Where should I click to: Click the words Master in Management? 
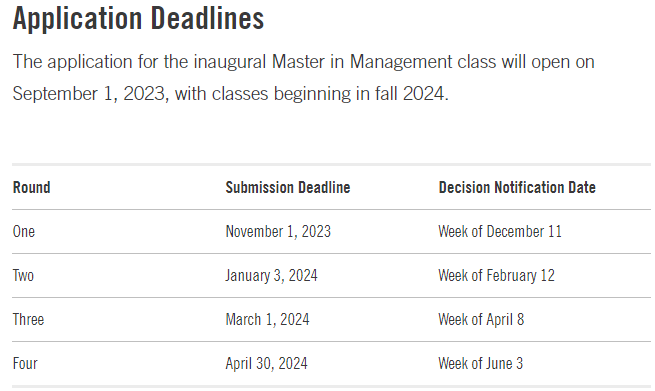coord(362,62)
